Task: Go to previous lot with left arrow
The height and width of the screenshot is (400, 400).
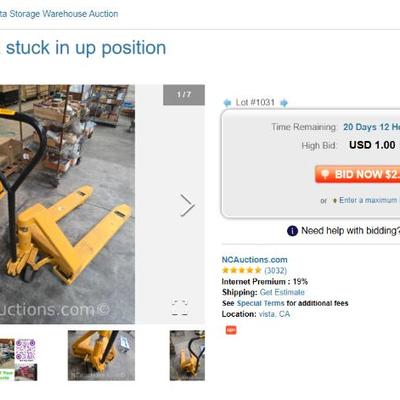Action: [227, 103]
